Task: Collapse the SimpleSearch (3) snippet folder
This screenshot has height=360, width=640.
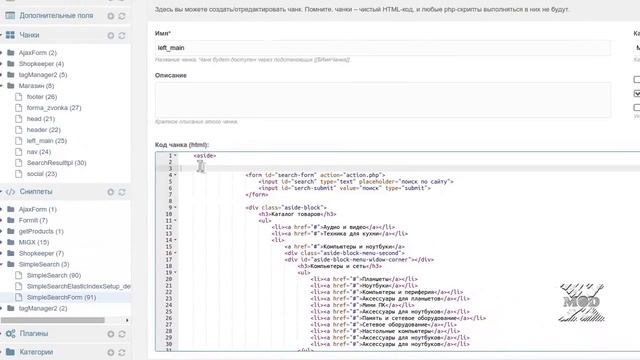Action: [1, 264]
